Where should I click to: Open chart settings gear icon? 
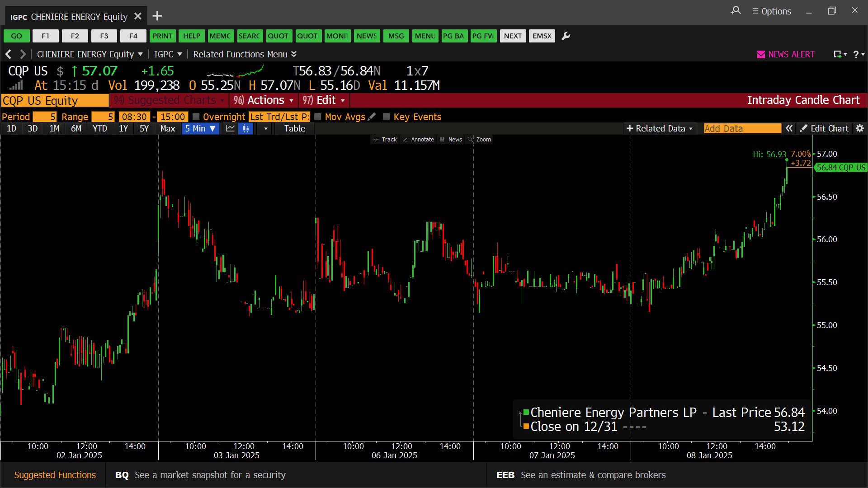click(x=860, y=129)
